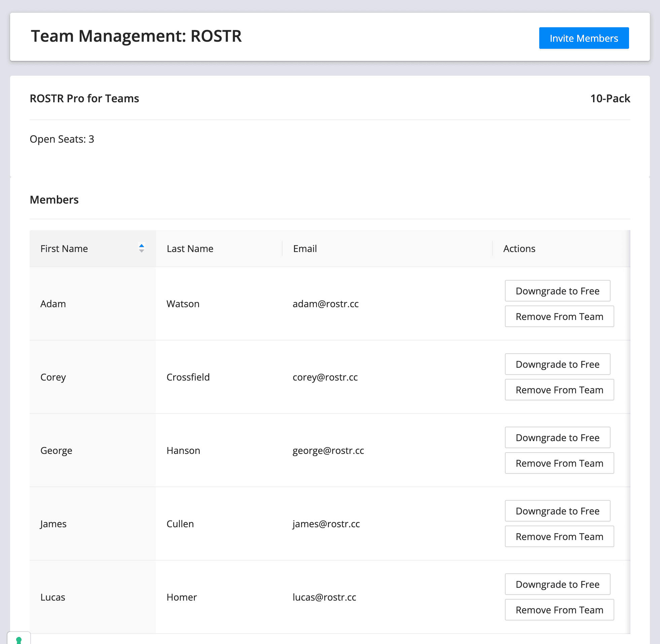
Task: Downgrade Adam Watson to Free
Action: tap(557, 291)
